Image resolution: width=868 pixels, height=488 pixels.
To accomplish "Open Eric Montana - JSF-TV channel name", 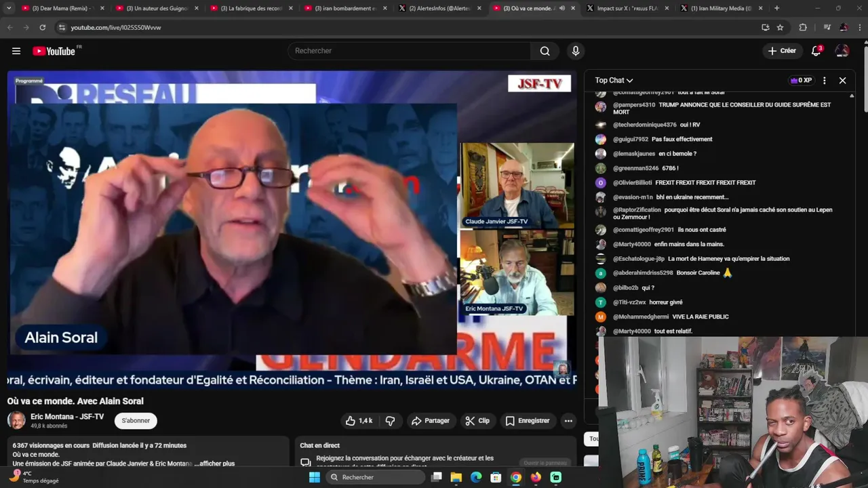I will pyautogui.click(x=67, y=417).
